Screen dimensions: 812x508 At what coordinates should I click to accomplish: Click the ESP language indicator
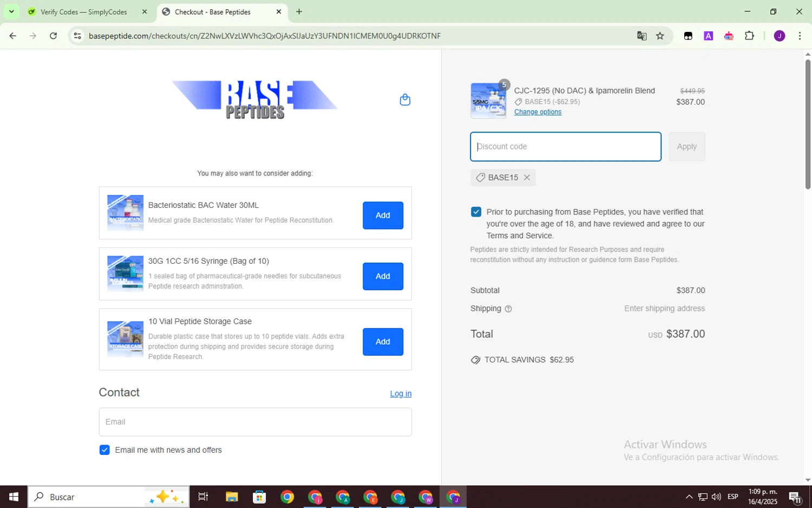pyautogui.click(x=733, y=497)
